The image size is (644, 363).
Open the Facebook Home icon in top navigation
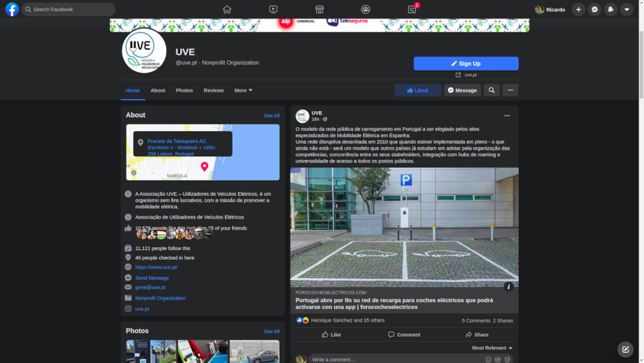point(227,10)
